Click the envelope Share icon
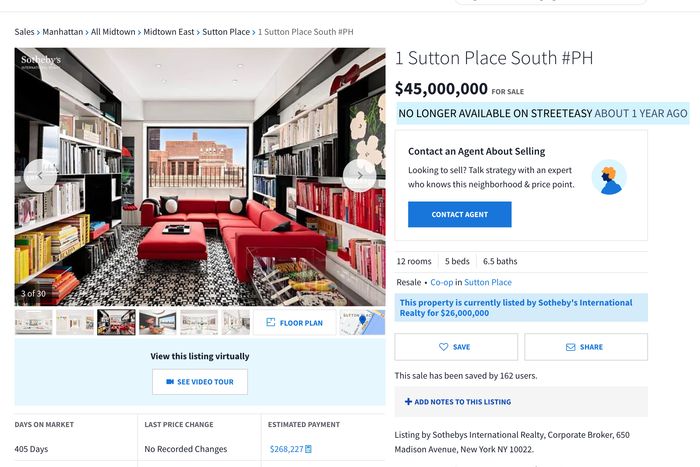 [x=571, y=347]
